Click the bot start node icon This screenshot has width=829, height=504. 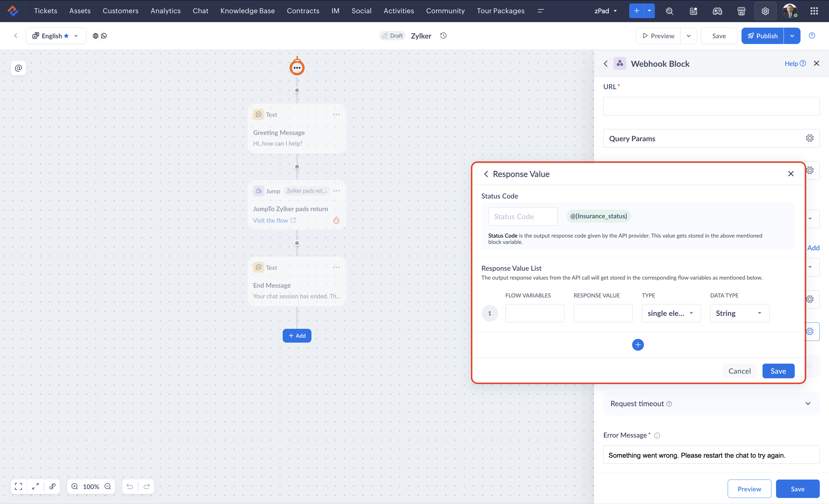tap(297, 66)
